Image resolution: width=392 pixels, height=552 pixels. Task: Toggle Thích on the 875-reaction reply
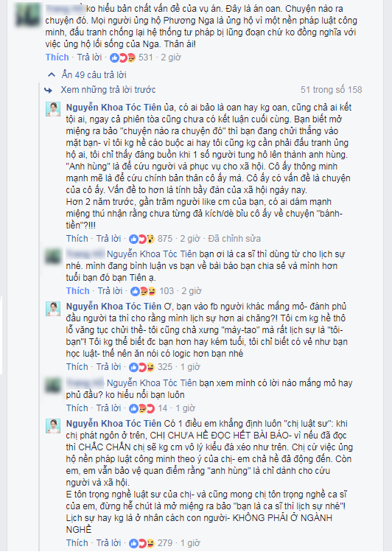point(77,239)
